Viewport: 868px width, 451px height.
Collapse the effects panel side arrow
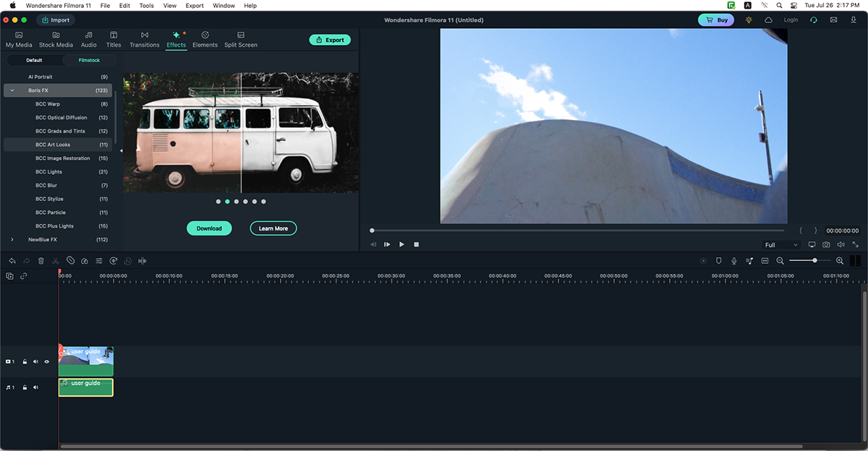point(121,150)
